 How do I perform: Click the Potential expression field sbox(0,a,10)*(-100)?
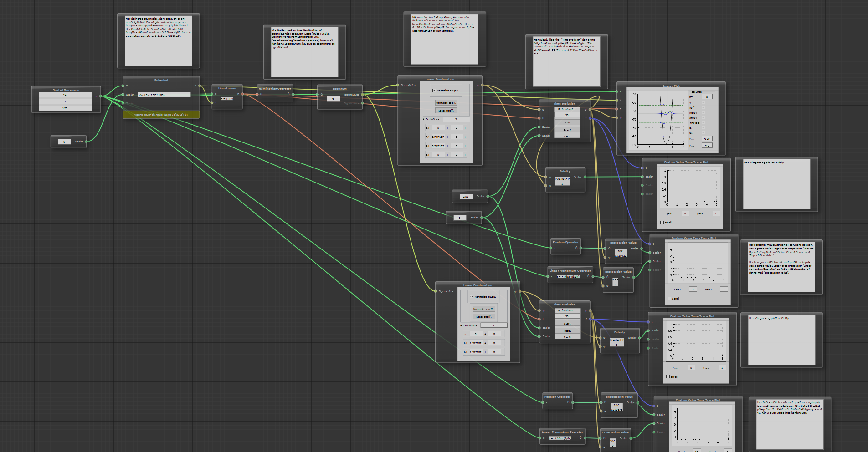point(164,95)
